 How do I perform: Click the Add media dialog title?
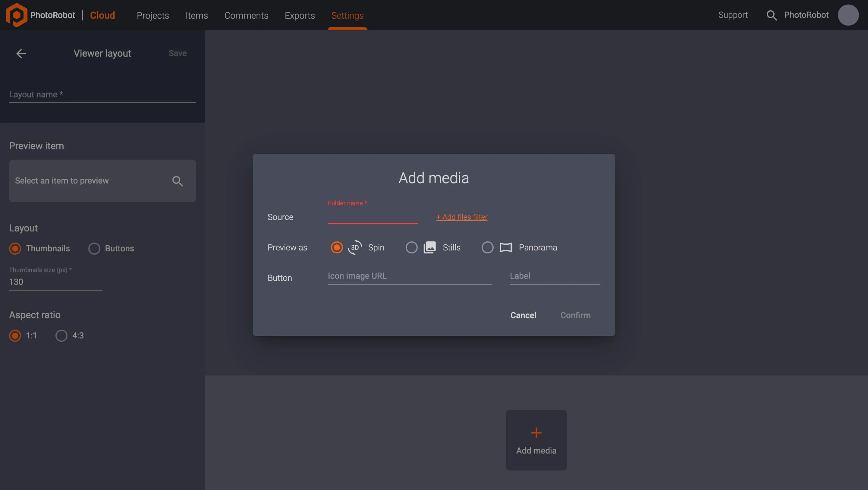tap(434, 178)
